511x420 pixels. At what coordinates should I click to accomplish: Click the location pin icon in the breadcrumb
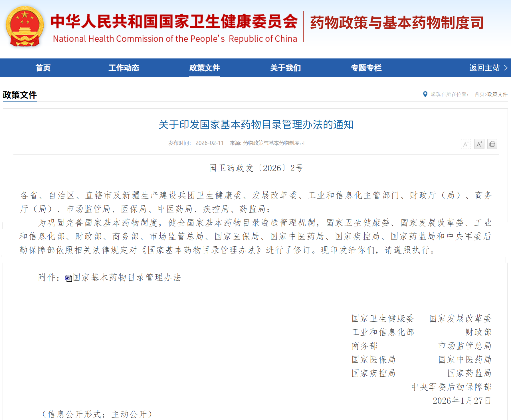(425, 94)
